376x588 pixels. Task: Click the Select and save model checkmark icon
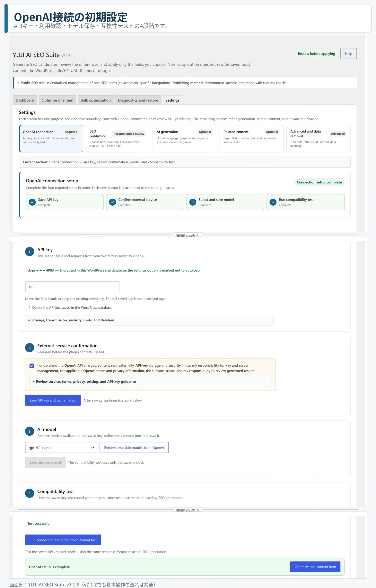pos(193,202)
